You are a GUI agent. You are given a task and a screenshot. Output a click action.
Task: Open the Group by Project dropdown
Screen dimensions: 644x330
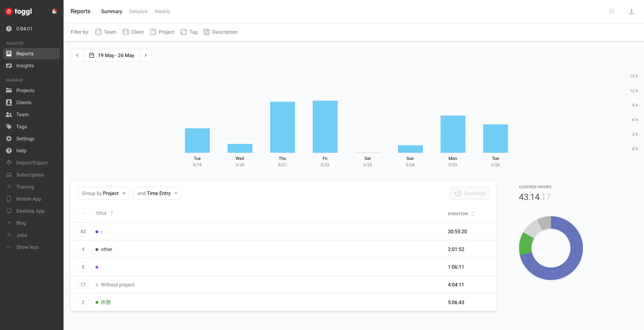104,193
